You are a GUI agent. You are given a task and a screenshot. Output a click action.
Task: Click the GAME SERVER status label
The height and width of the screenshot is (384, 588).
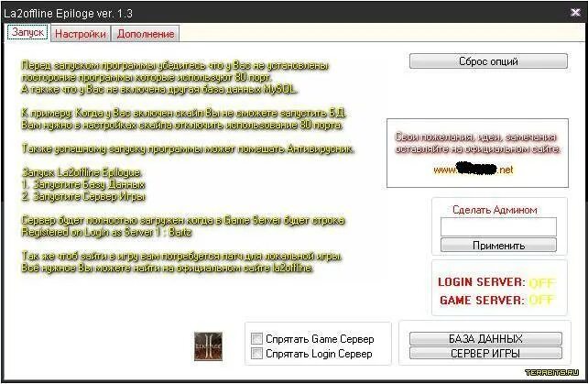(482, 301)
